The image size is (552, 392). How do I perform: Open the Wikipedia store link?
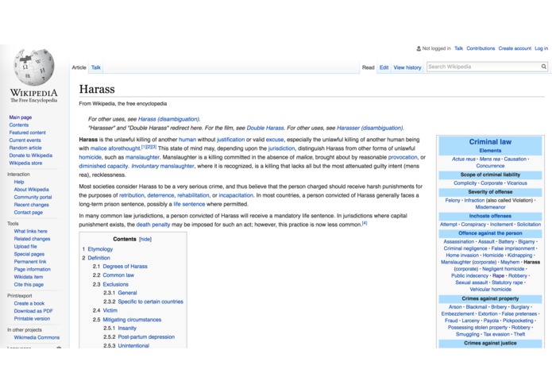click(25, 163)
